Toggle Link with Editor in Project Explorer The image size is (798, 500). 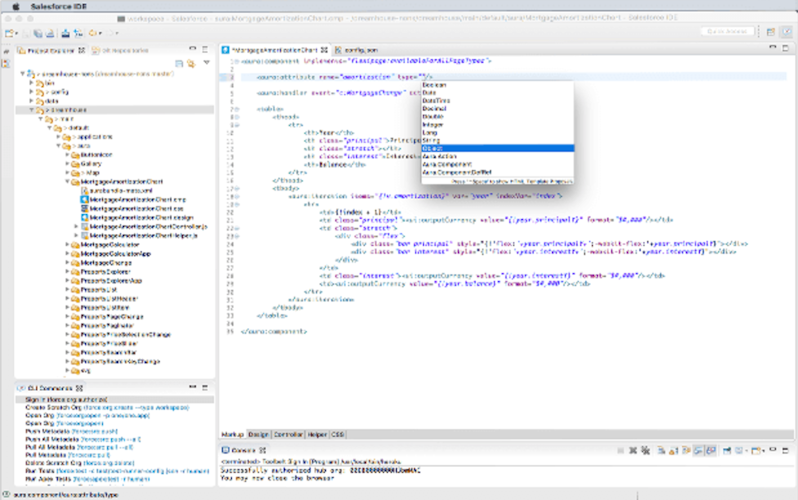pyautogui.click(x=191, y=63)
